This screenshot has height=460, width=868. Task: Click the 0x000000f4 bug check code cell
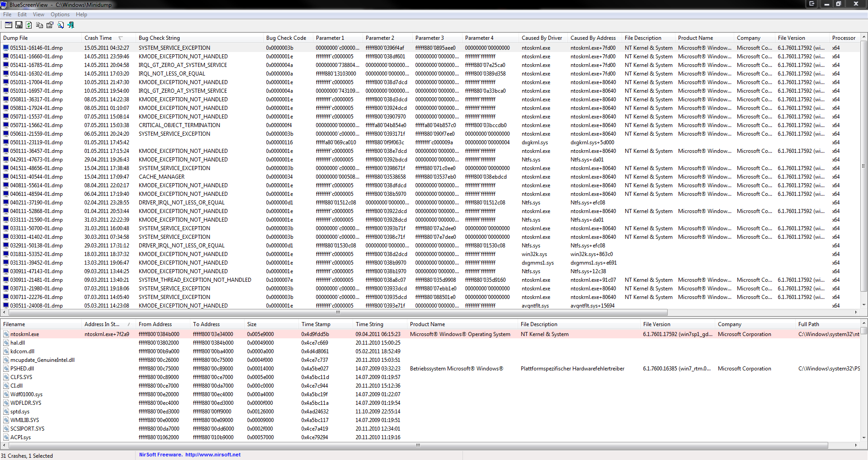point(279,125)
